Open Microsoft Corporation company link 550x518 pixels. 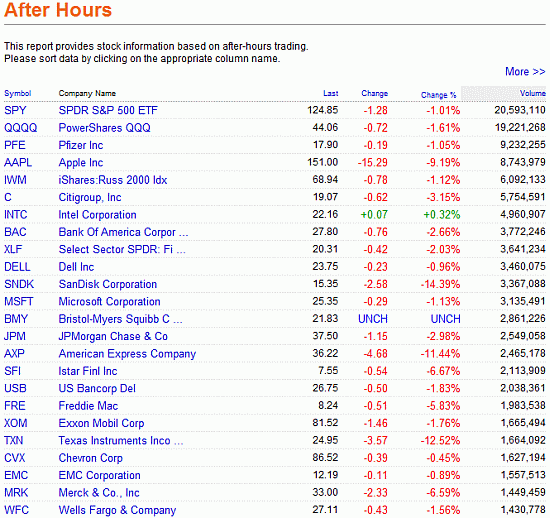(109, 301)
